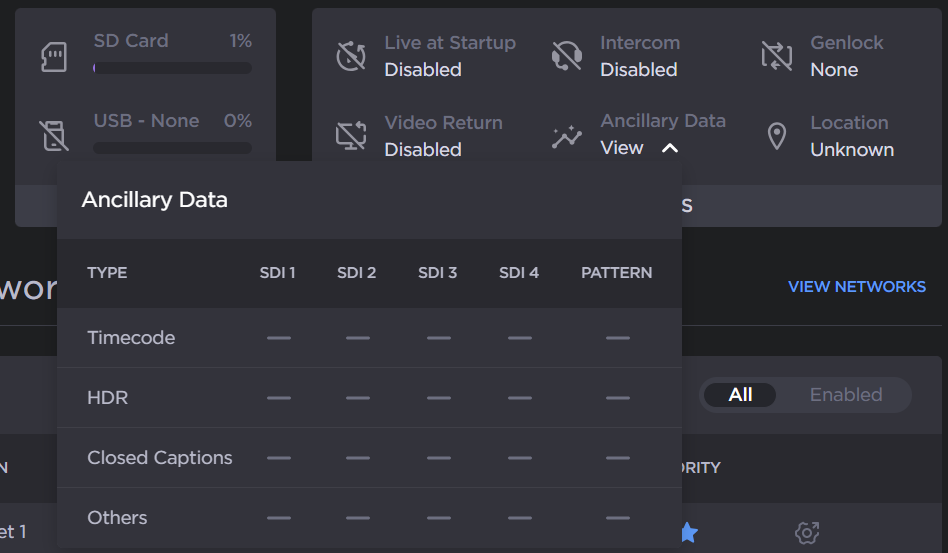Click the SD Card usage bar
Image resolution: width=948 pixels, height=553 pixels.
(x=172, y=68)
